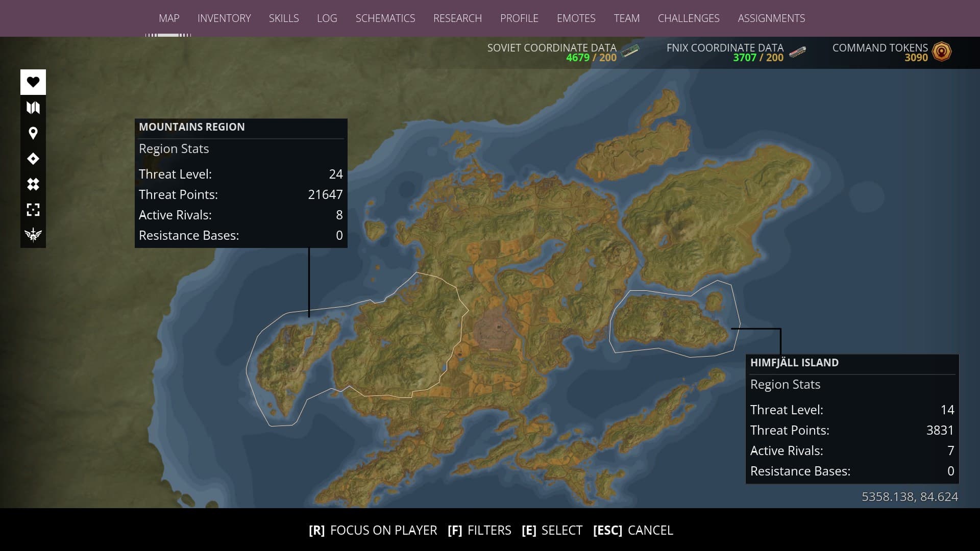Click the Cancel prompt

tap(633, 531)
